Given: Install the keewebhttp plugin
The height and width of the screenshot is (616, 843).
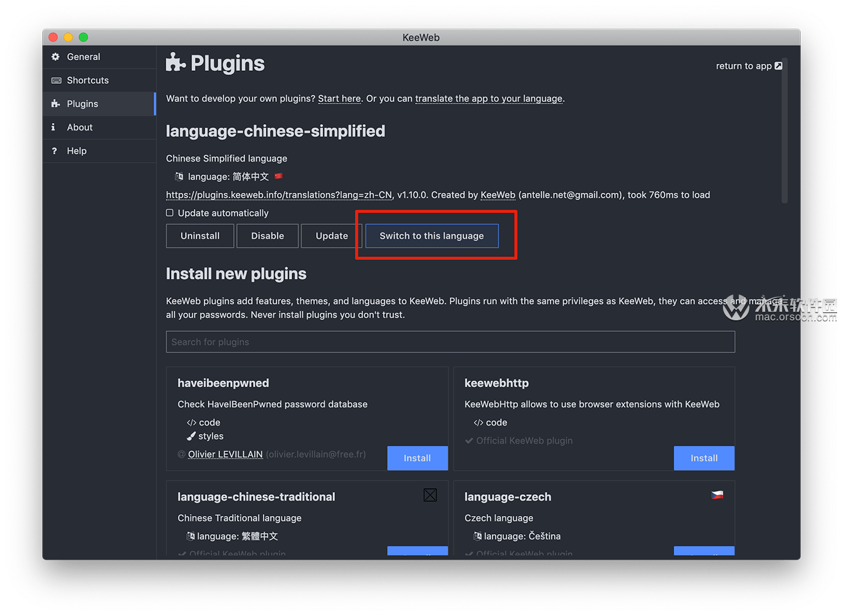Looking at the screenshot, I should [704, 458].
